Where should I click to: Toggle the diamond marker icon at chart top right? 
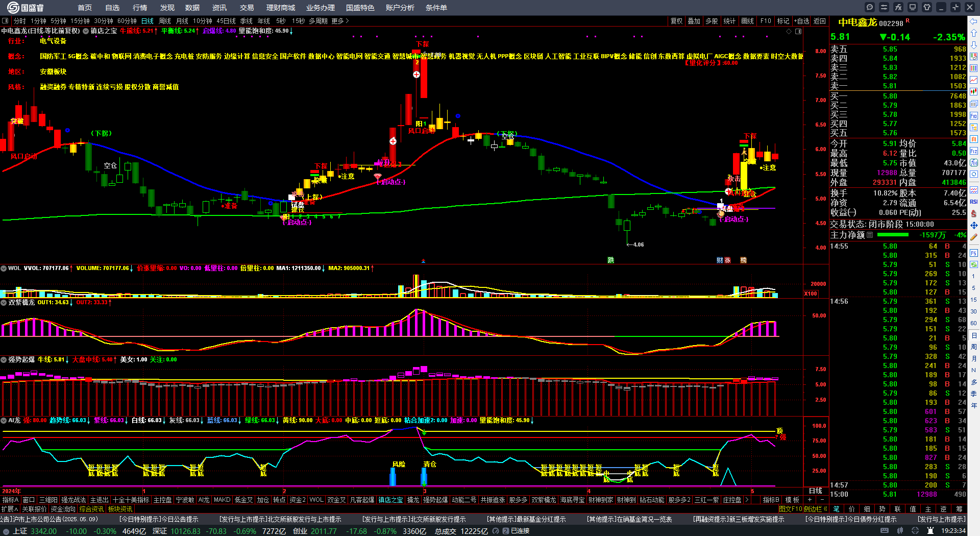click(x=789, y=31)
